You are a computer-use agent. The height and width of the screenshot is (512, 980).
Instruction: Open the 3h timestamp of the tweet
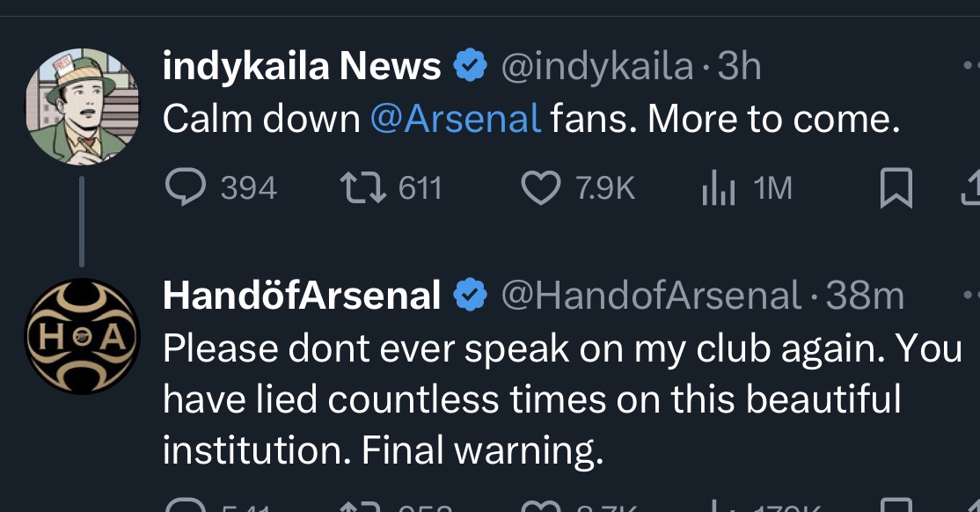[x=739, y=67]
